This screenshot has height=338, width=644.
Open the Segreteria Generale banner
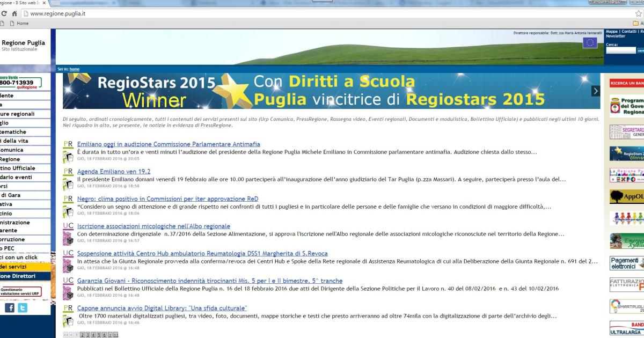[627, 132]
